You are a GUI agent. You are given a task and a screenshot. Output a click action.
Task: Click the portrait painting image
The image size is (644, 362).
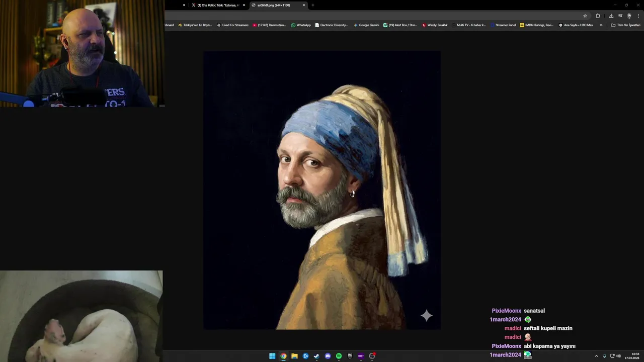(x=322, y=190)
